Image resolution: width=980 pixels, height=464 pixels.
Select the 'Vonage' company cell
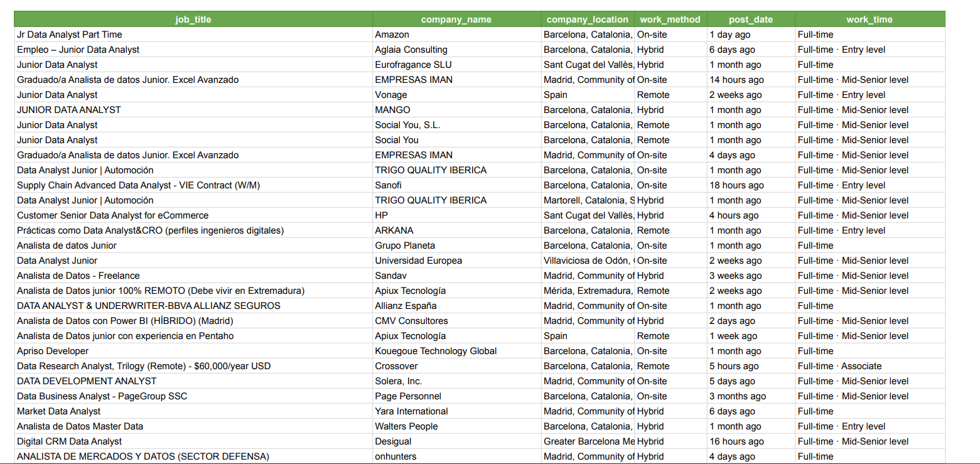(x=456, y=95)
